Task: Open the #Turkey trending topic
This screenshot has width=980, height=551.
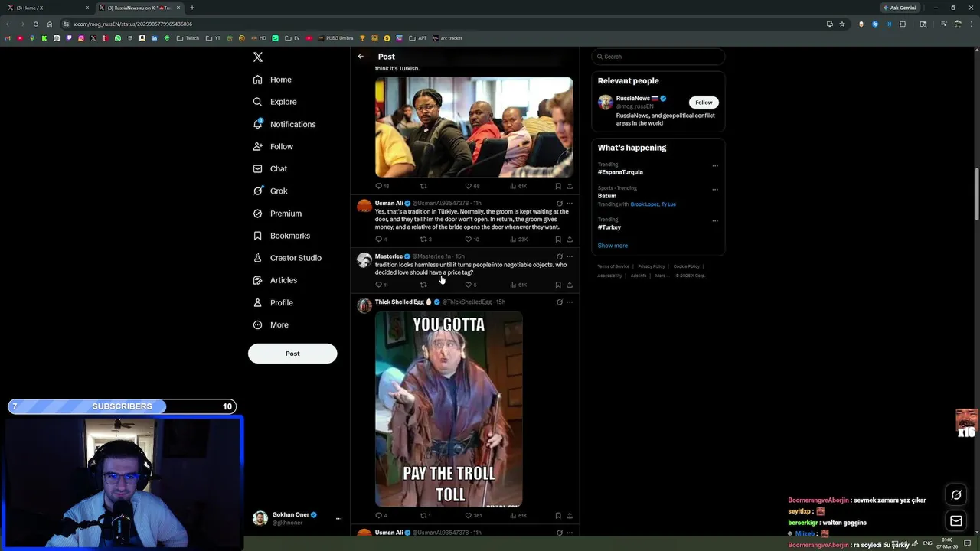Action: (609, 227)
